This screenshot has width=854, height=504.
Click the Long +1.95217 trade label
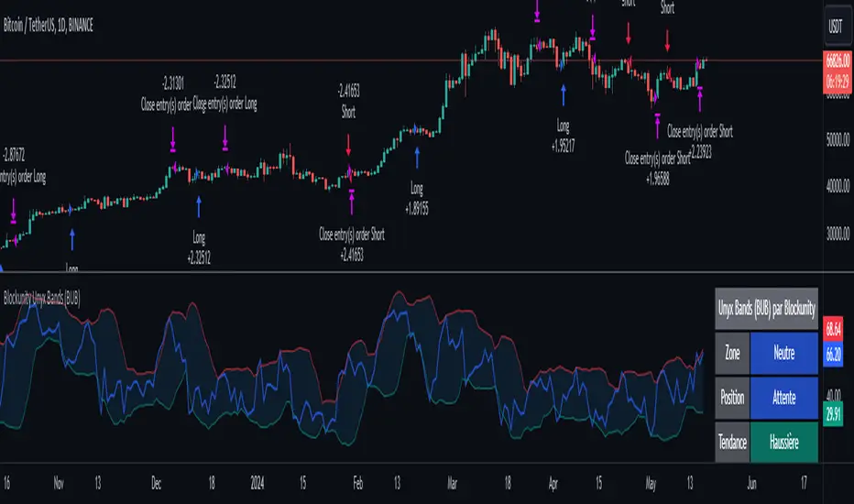[x=563, y=137]
